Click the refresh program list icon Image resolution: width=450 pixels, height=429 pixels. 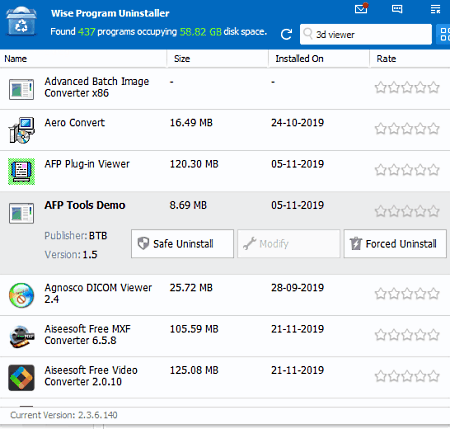pos(286,34)
